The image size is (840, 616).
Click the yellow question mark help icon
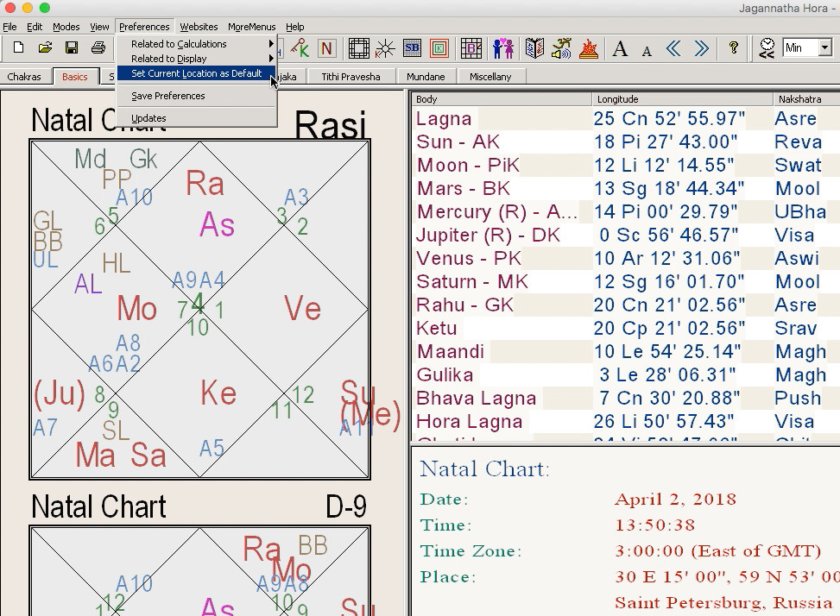point(734,48)
